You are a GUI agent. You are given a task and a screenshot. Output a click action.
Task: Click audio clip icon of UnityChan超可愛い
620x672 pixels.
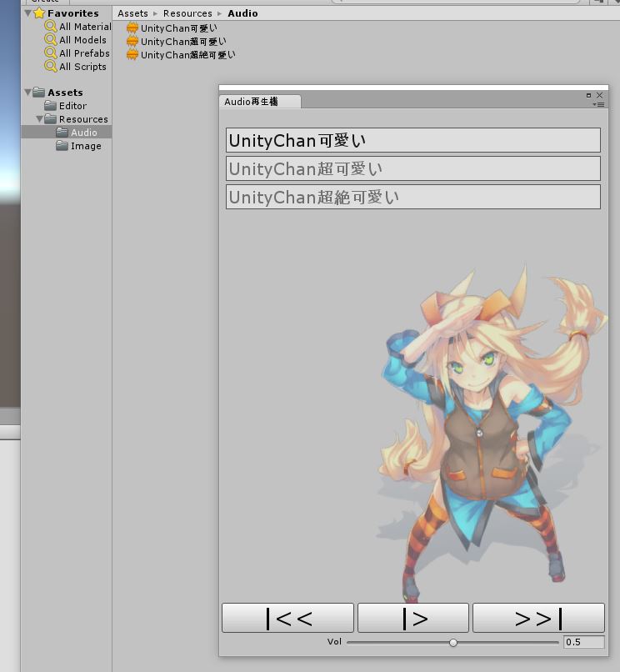(132, 42)
